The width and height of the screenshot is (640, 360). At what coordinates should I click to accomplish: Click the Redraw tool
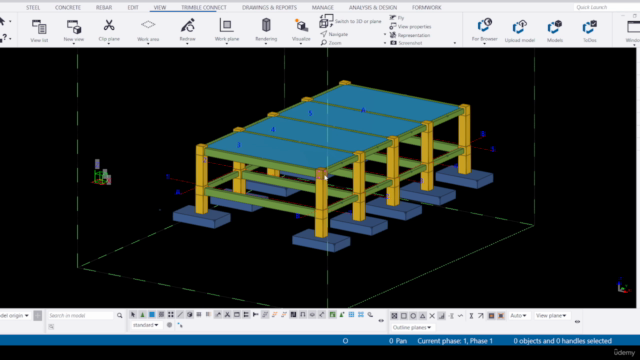coord(187,31)
